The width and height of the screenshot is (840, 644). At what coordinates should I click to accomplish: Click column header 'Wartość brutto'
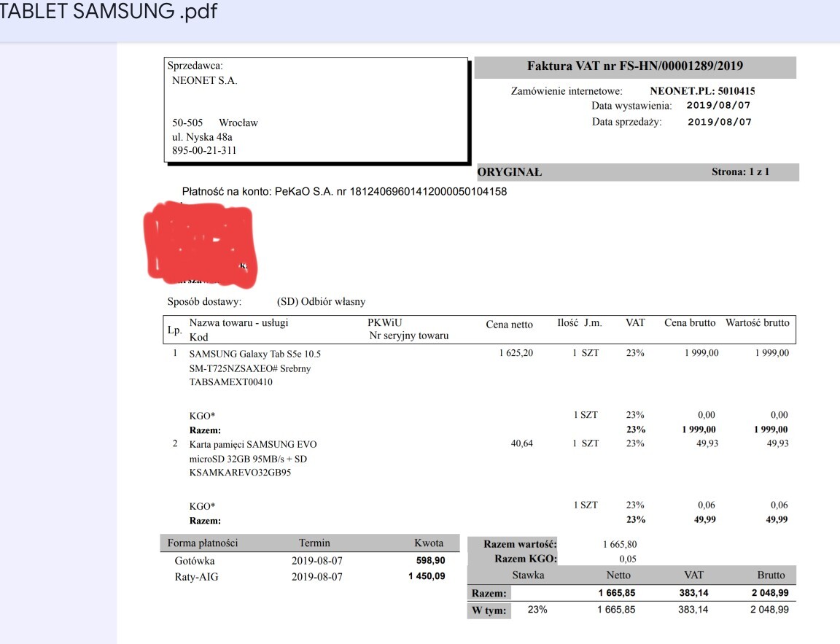tap(758, 322)
